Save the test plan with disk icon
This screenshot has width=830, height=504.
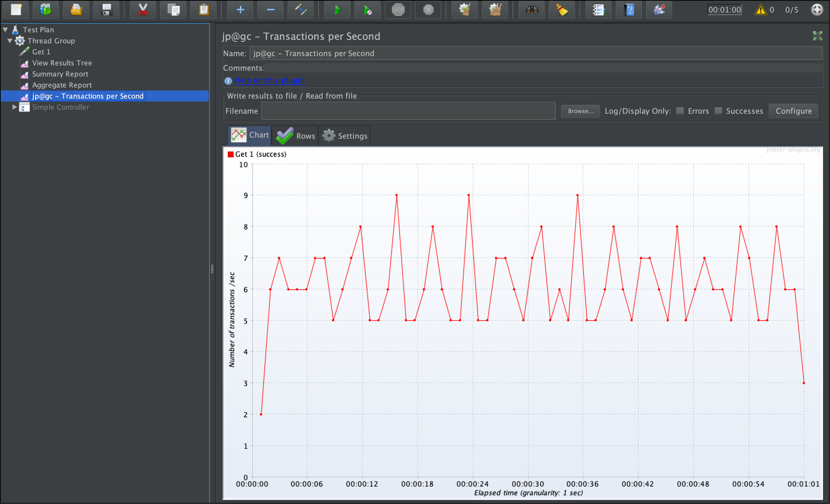[x=106, y=10]
